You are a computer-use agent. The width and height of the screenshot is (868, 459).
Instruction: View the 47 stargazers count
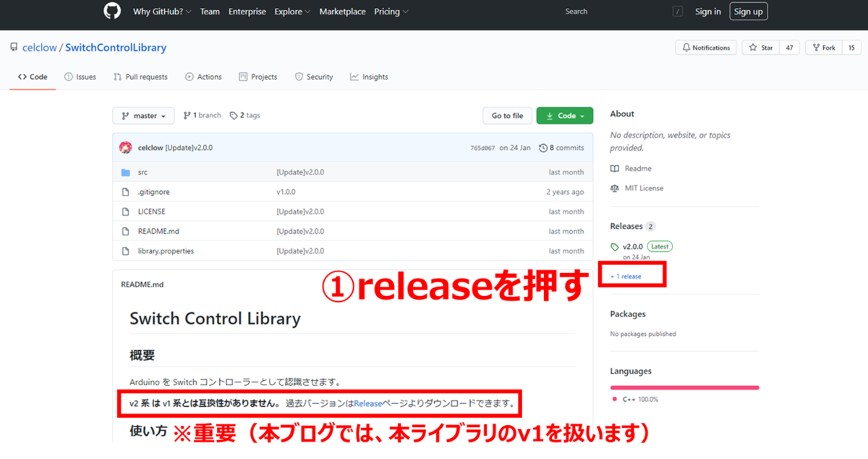pyautogui.click(x=789, y=48)
